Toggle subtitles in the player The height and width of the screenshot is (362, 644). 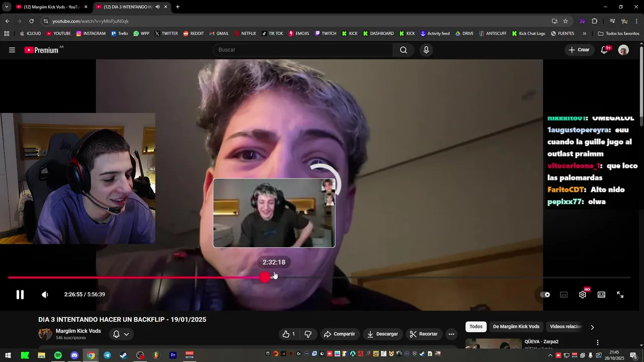pos(564,295)
